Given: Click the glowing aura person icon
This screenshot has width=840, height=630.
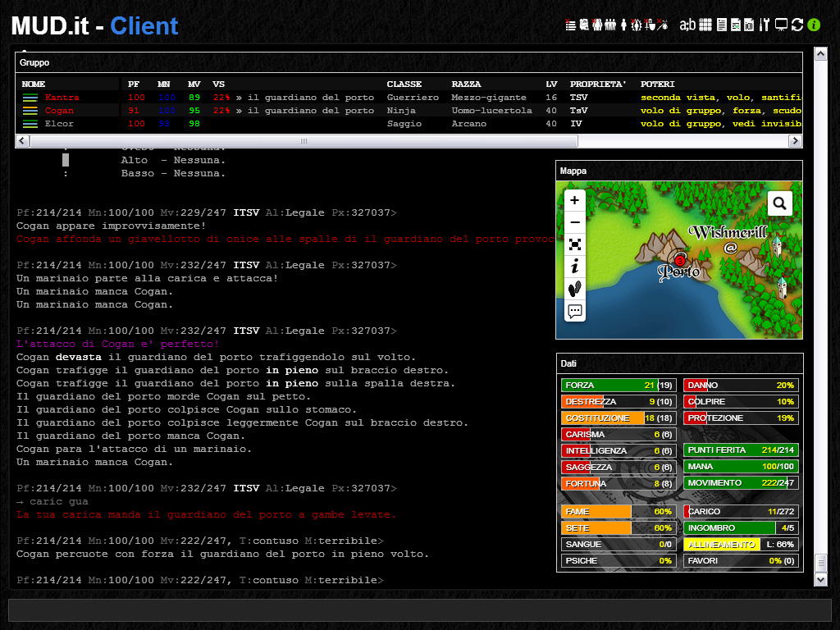Looking at the screenshot, I should tap(636, 25).
